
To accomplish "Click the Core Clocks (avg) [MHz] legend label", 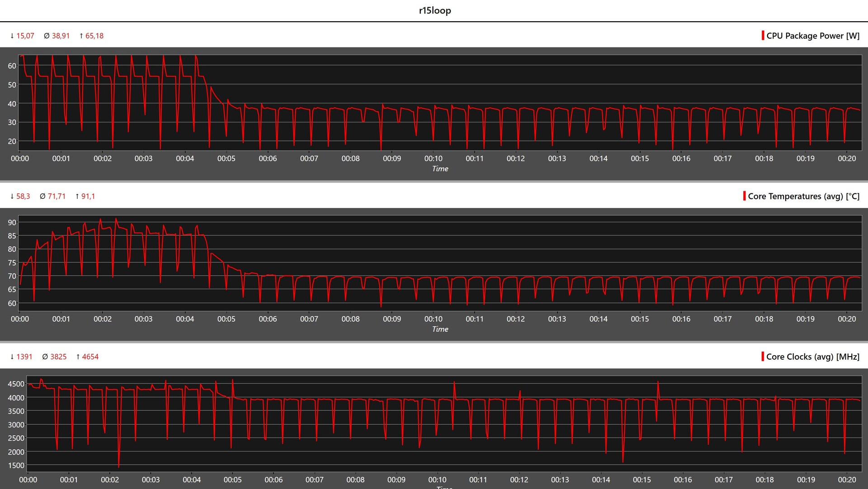I will tap(812, 357).
